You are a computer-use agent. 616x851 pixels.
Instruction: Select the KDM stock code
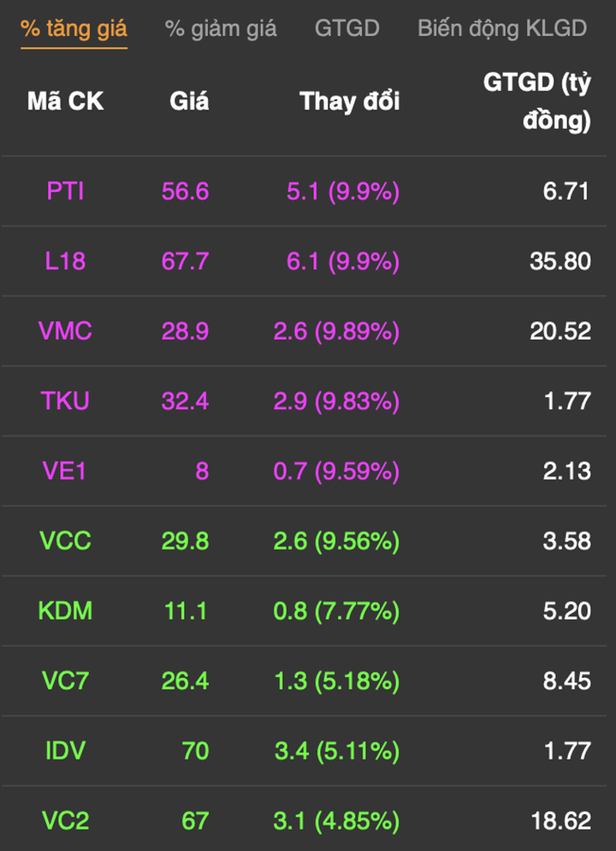click(x=65, y=611)
